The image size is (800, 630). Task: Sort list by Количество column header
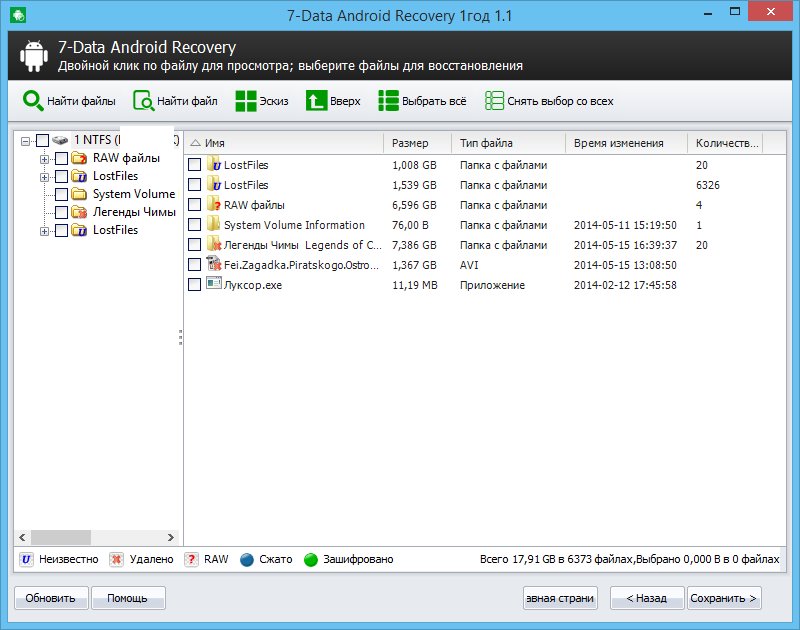(727, 143)
